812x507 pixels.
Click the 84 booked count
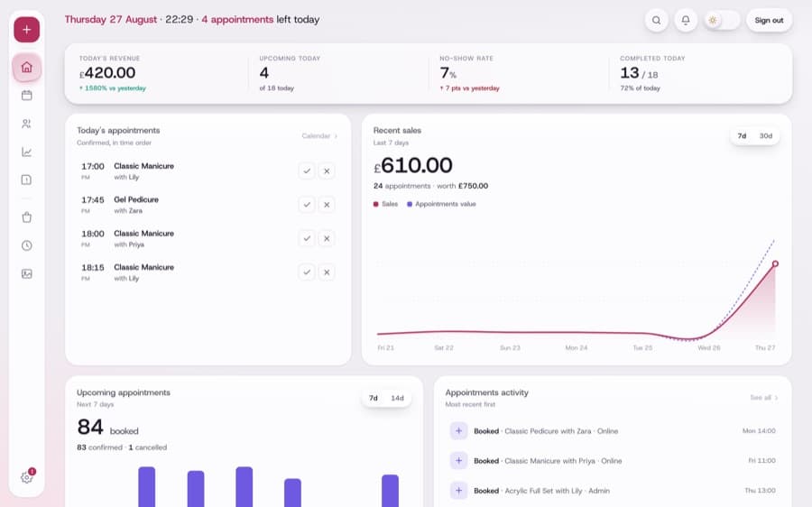tap(107, 428)
